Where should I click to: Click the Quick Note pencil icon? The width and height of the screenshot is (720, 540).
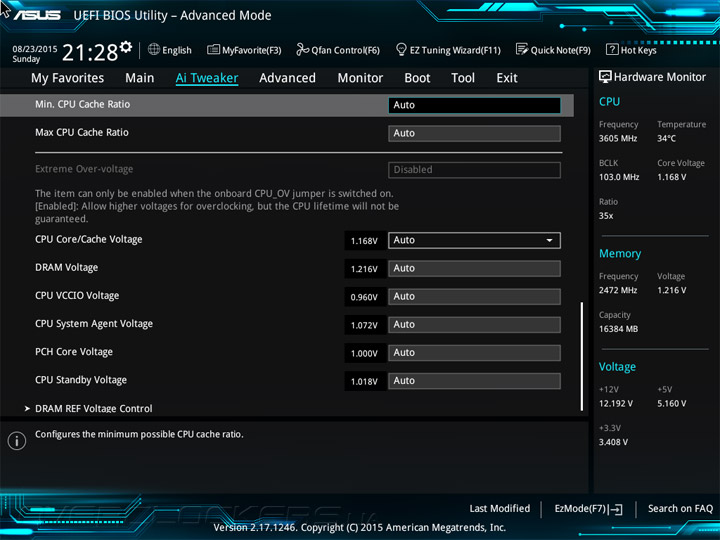tap(522, 49)
